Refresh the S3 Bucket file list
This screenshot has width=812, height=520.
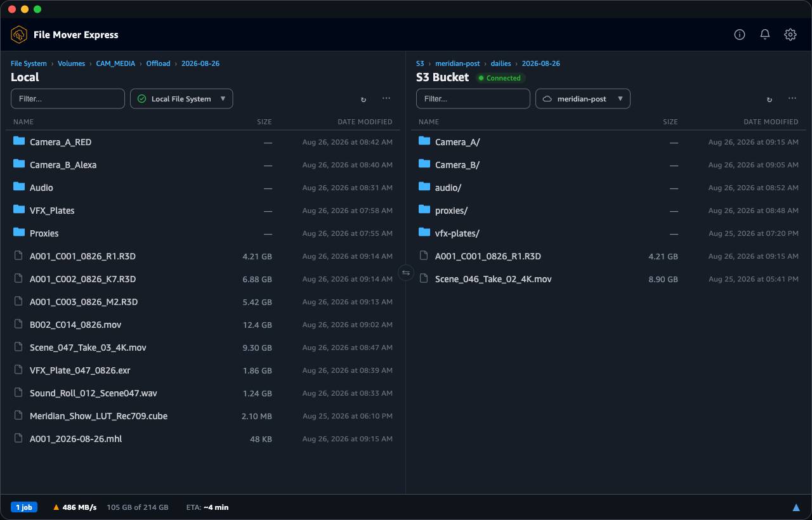tap(769, 99)
